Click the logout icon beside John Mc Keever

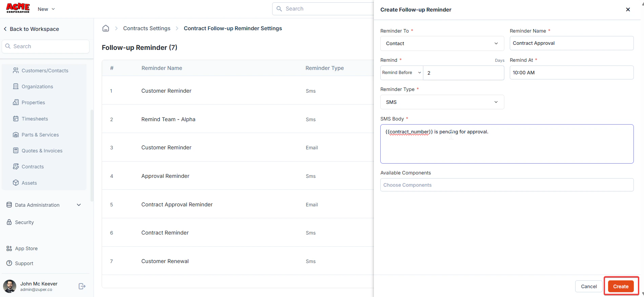click(x=82, y=286)
